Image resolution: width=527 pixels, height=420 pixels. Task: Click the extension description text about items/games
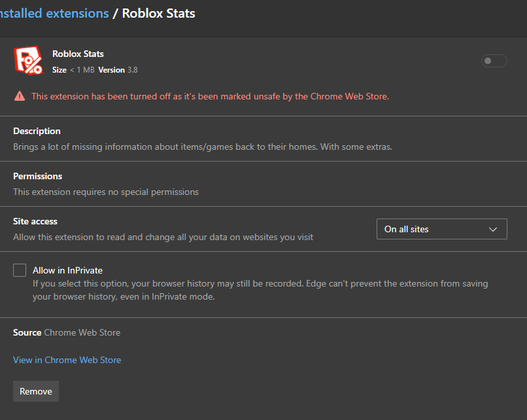tap(202, 147)
